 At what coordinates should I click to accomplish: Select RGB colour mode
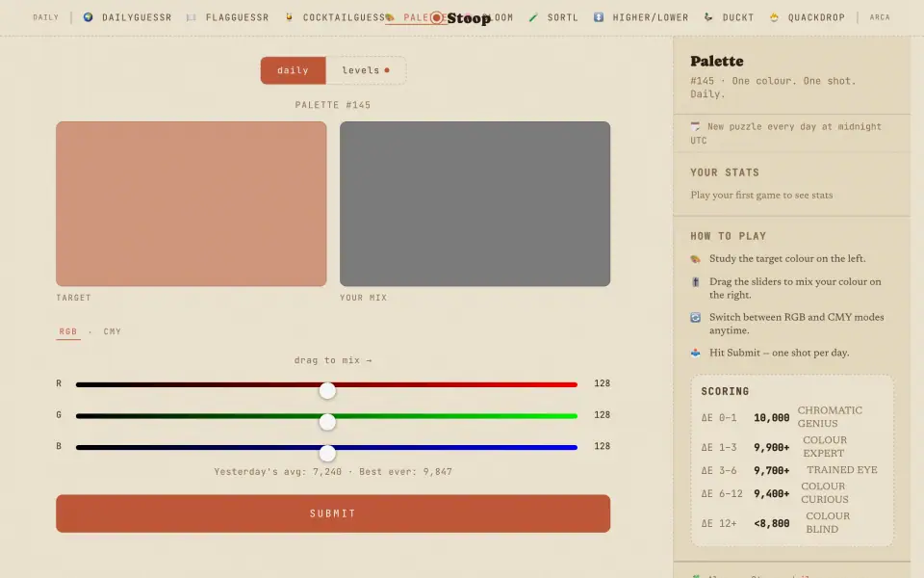click(x=67, y=331)
